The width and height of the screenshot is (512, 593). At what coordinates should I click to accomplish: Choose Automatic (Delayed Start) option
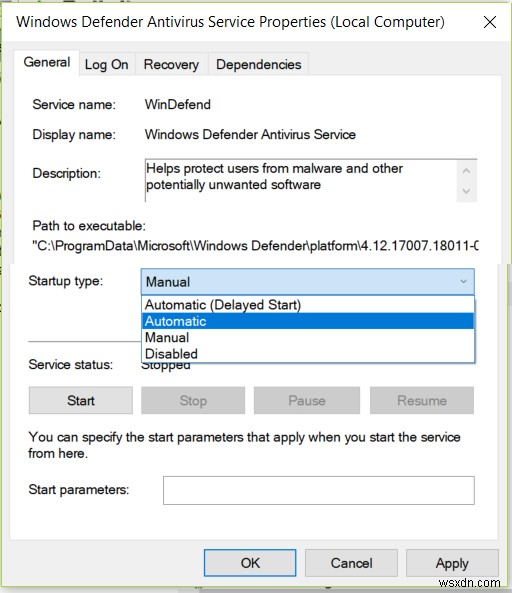[308, 304]
